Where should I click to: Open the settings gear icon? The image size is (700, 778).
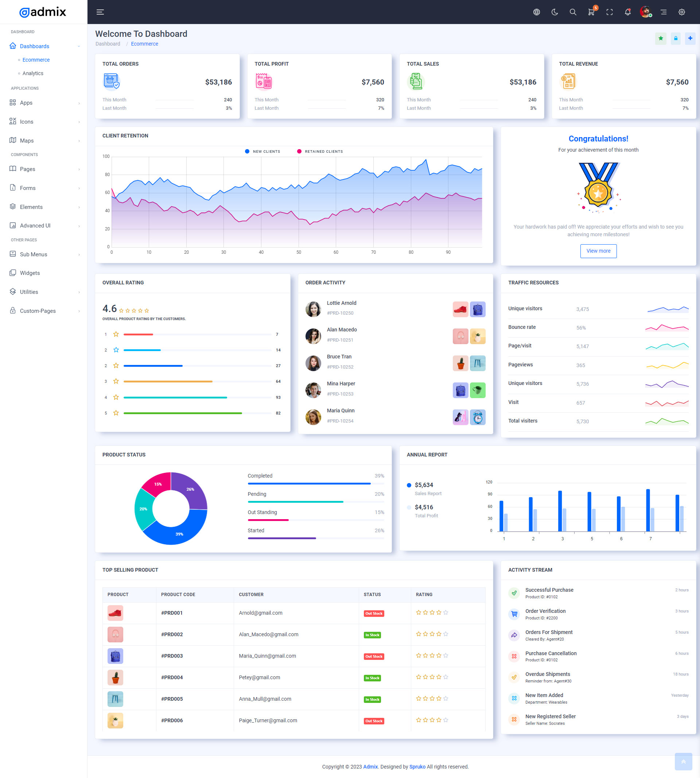click(681, 12)
